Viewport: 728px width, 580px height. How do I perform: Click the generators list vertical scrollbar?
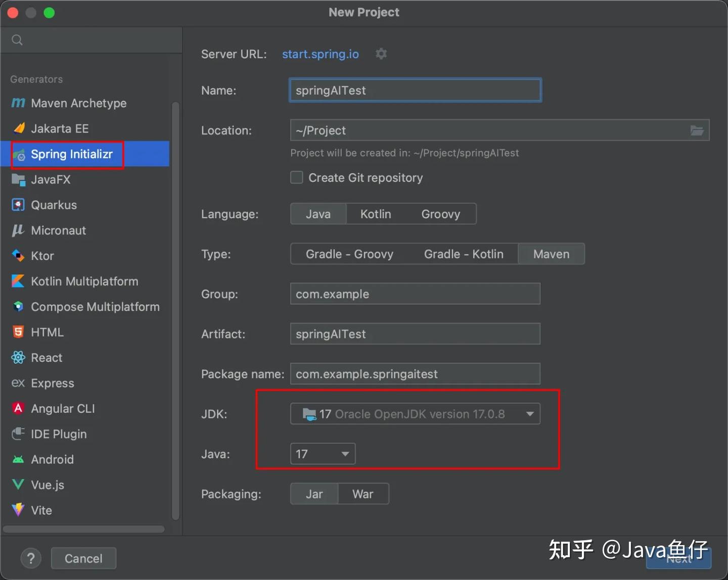click(175, 311)
